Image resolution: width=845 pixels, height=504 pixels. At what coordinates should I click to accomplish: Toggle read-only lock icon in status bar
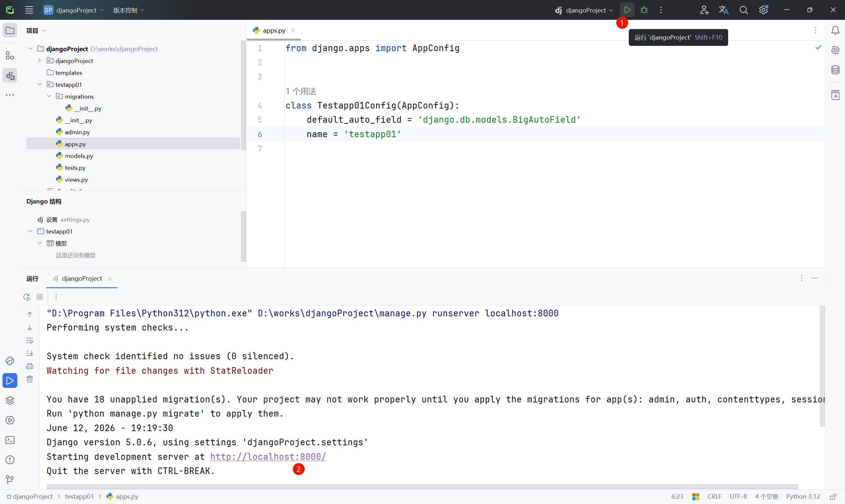[833, 496]
